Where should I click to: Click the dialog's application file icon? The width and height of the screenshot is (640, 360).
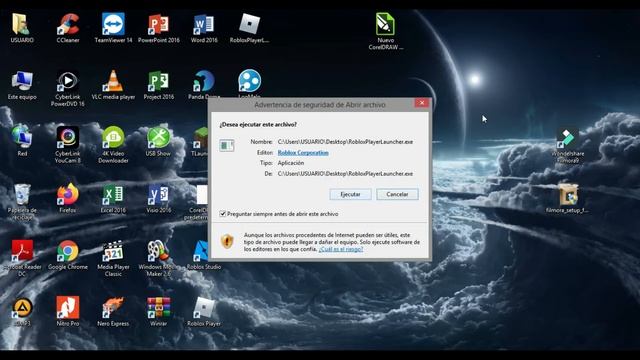[x=227, y=145]
